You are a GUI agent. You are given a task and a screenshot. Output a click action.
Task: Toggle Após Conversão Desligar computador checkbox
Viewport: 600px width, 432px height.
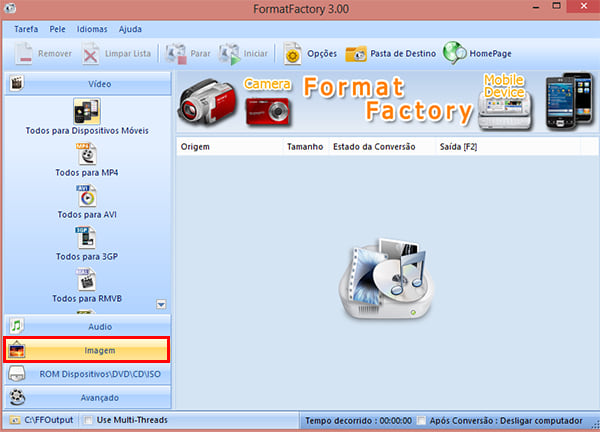(421, 421)
